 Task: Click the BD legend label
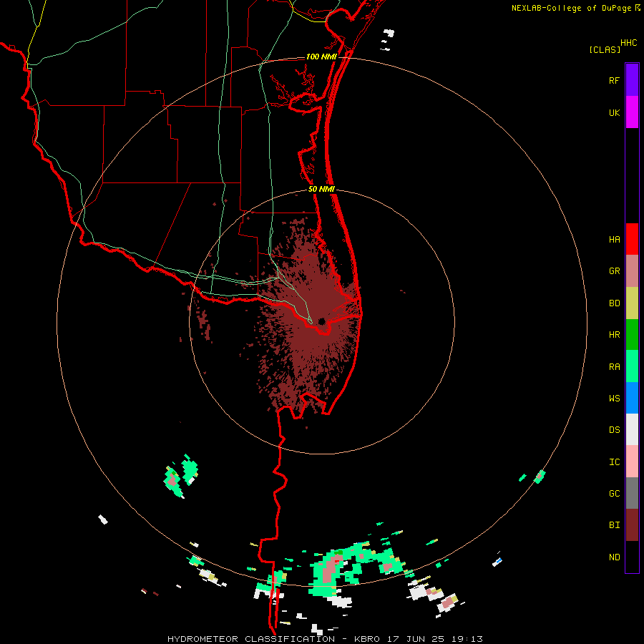(x=614, y=303)
